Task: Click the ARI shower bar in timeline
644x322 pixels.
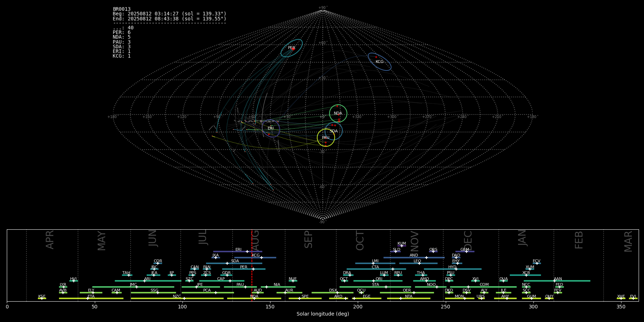Action: coord(148,281)
